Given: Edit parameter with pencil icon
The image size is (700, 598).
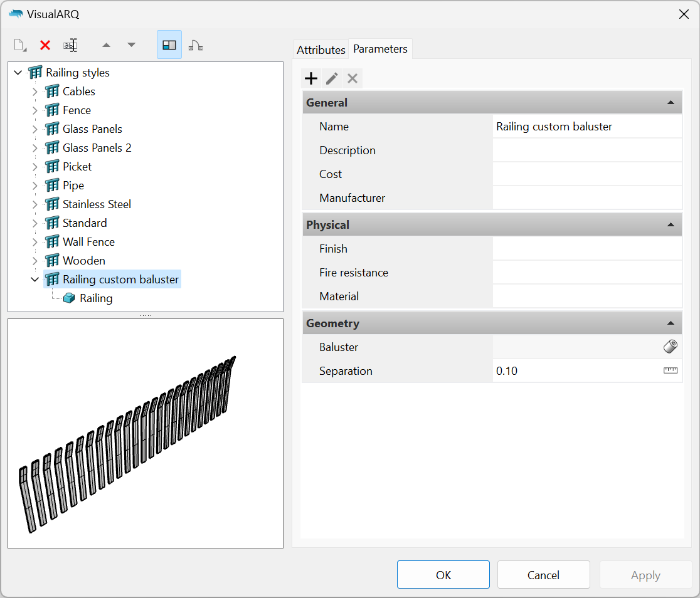Looking at the screenshot, I should coord(332,78).
